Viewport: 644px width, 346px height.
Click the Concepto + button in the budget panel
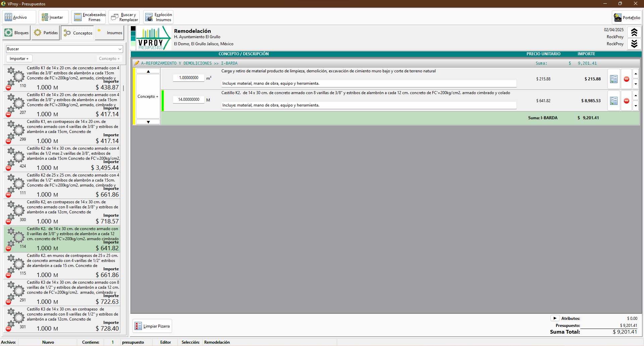(148, 96)
